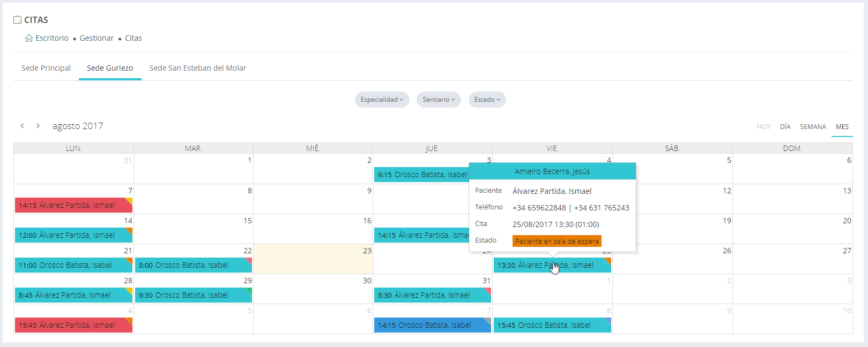
Task: Go to next month arrow
Action: tap(38, 126)
